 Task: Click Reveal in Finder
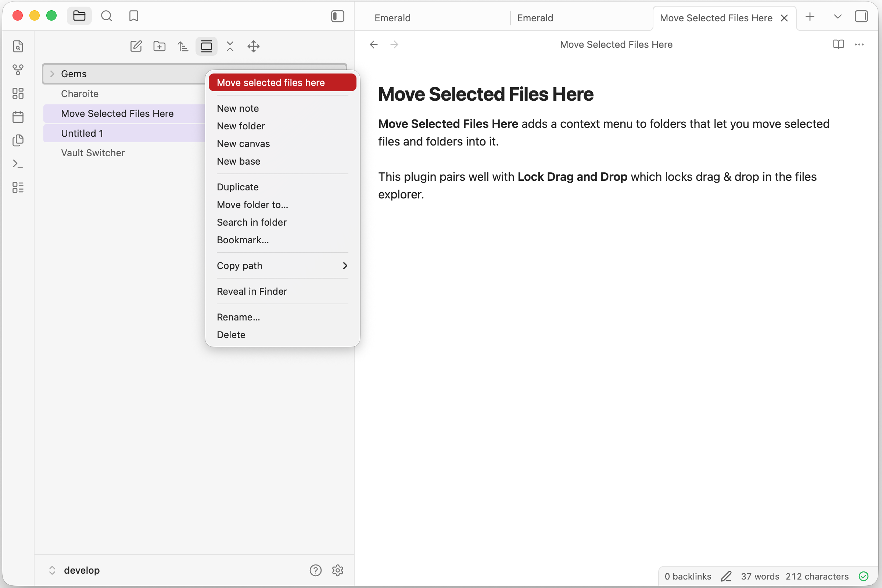click(282, 291)
